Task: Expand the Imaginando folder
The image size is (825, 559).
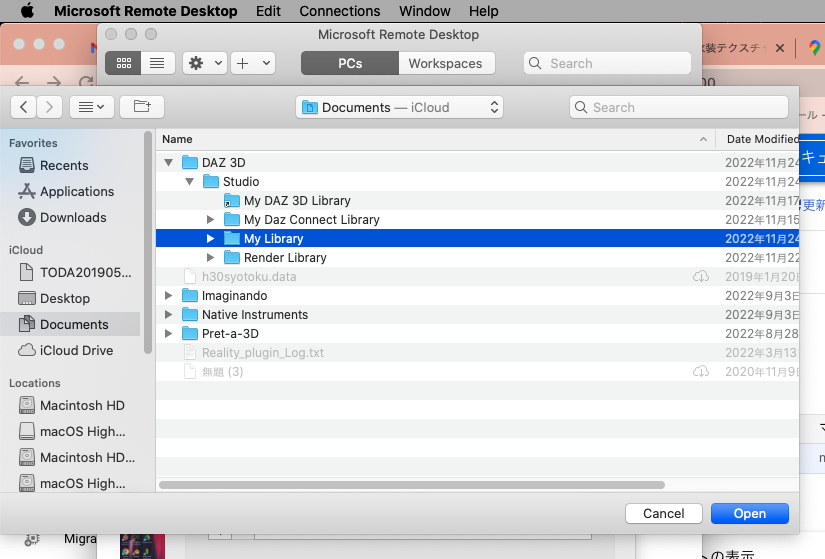Action: click(x=168, y=295)
